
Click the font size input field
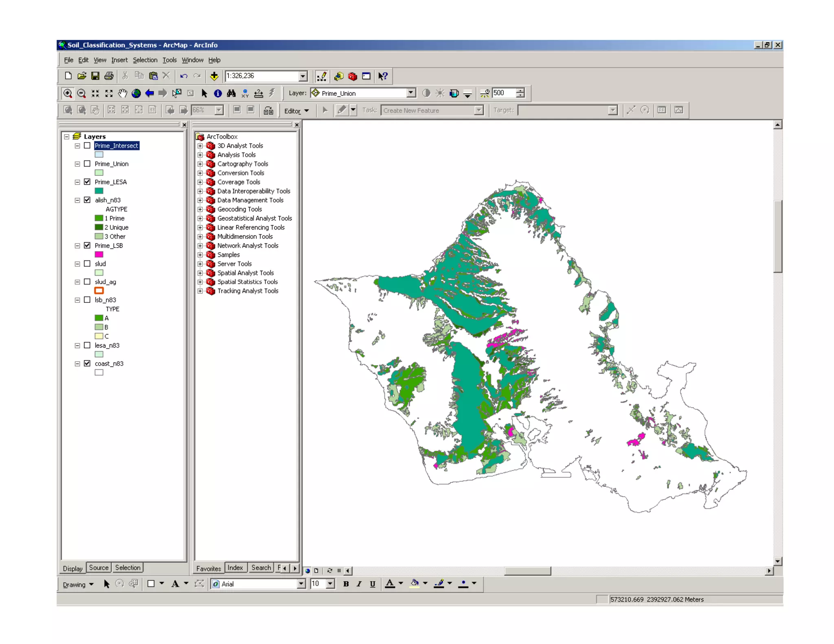pyautogui.click(x=318, y=584)
